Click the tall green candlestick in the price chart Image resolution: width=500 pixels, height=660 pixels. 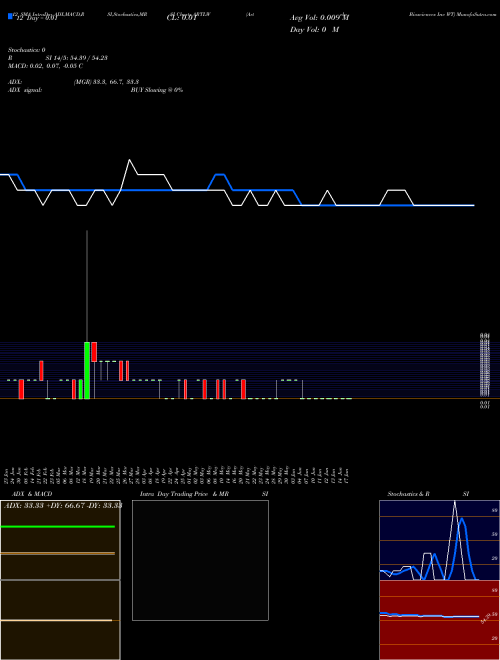[x=87, y=370]
